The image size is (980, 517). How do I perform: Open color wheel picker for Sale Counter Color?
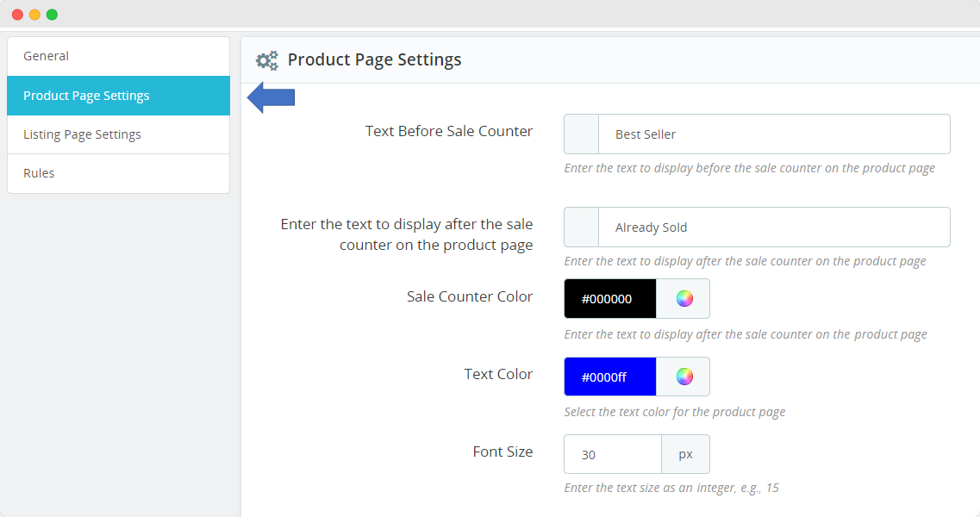coord(684,299)
